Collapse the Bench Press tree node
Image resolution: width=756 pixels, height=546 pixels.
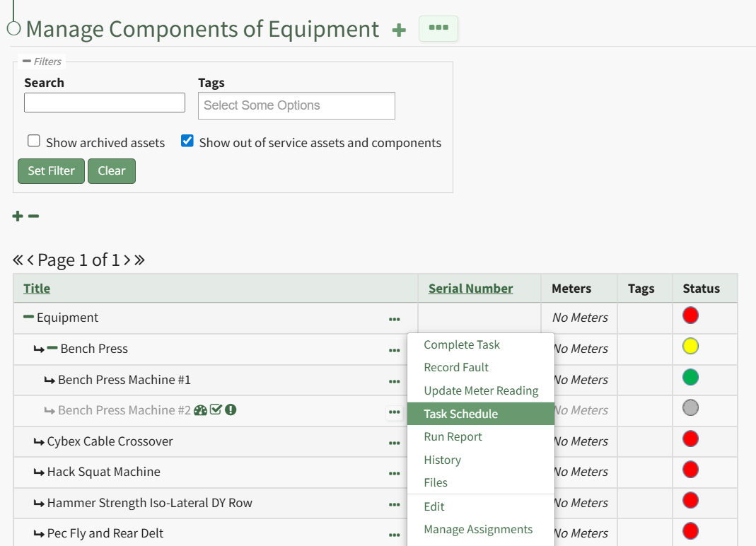52,348
